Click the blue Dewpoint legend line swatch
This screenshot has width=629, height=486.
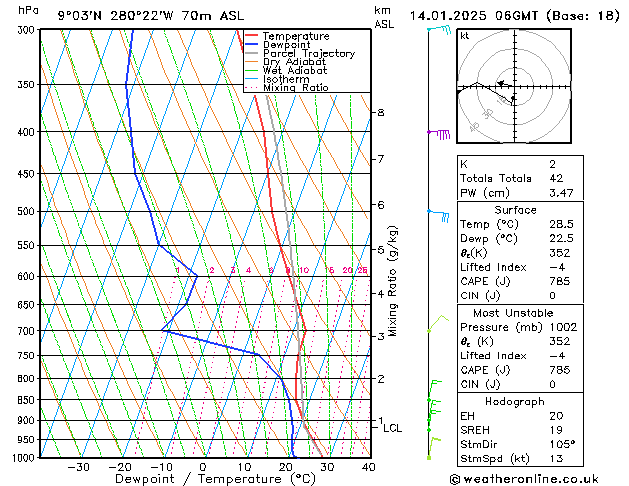point(252,44)
